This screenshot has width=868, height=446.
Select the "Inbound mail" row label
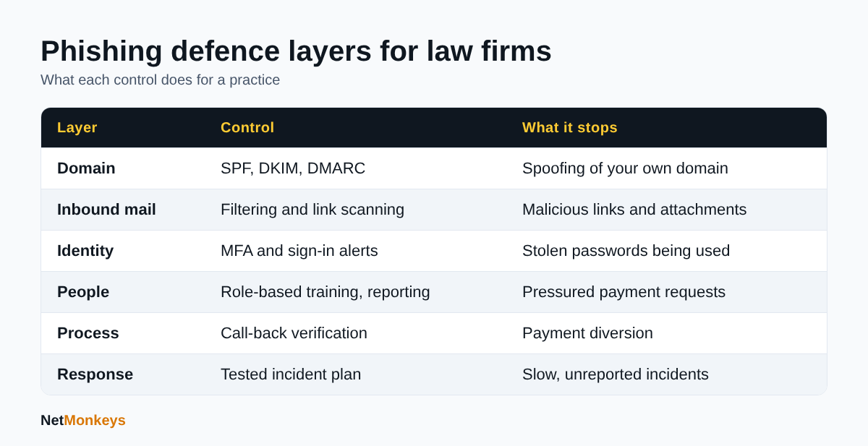[106, 210]
